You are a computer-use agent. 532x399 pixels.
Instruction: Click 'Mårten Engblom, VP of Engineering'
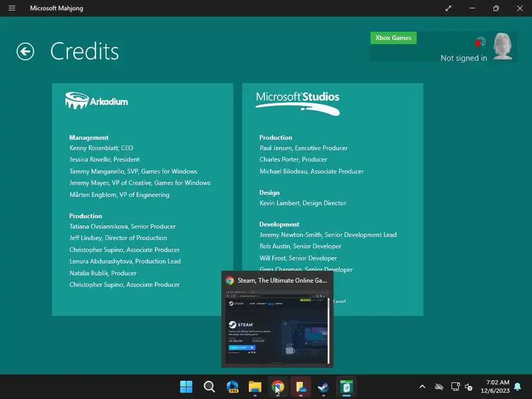pyautogui.click(x=119, y=195)
